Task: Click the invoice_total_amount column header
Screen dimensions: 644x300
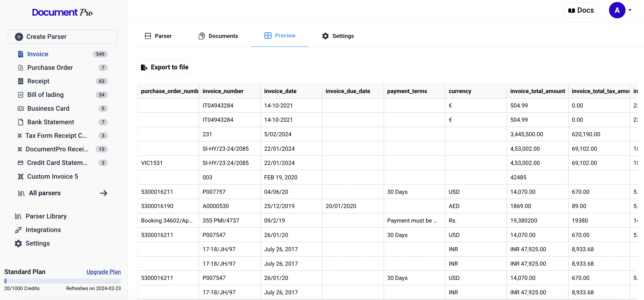Action: 537,91
